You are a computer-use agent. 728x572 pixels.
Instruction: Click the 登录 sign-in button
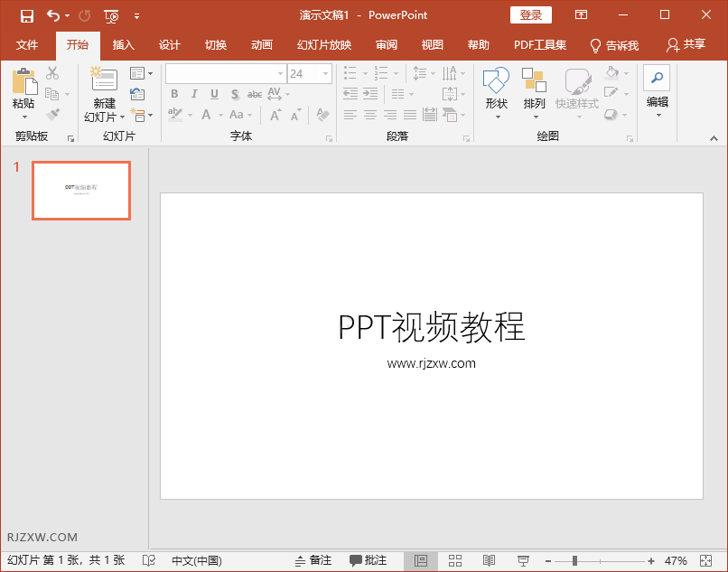tap(530, 14)
